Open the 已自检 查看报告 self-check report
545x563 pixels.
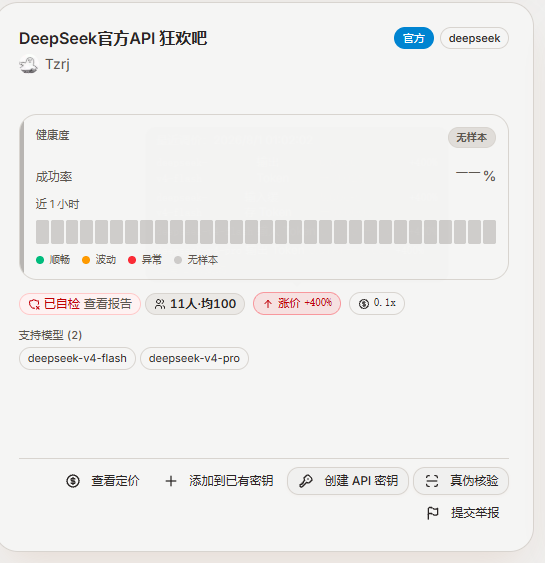click(x=80, y=304)
